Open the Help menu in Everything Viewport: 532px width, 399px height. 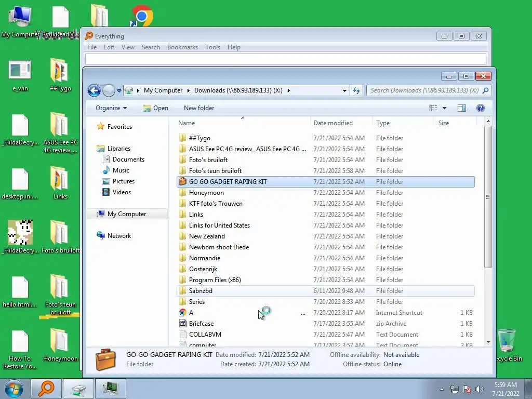pyautogui.click(x=234, y=47)
